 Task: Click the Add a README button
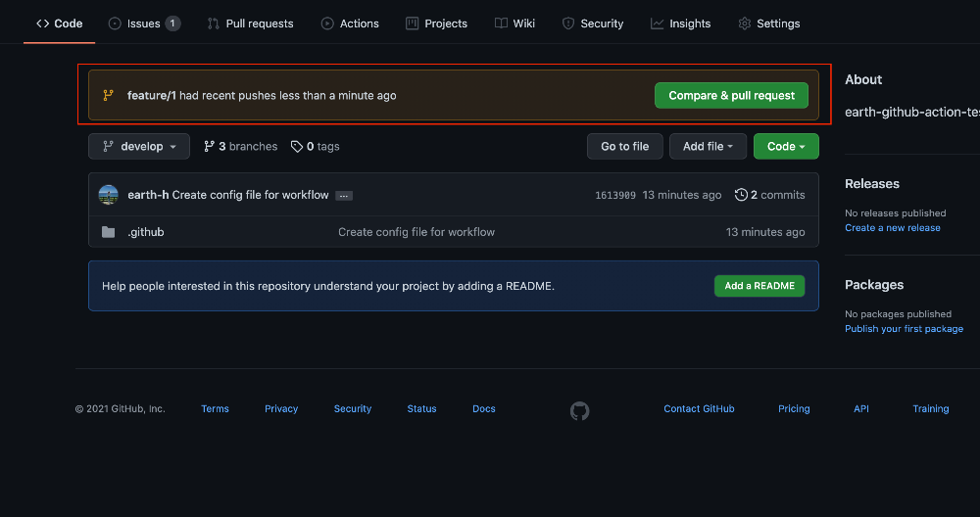759,286
